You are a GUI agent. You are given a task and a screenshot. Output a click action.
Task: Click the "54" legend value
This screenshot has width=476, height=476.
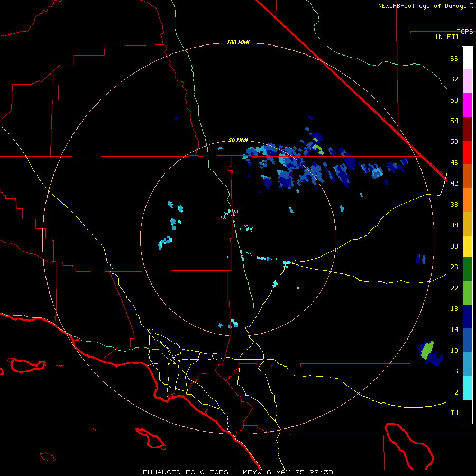coord(454,121)
